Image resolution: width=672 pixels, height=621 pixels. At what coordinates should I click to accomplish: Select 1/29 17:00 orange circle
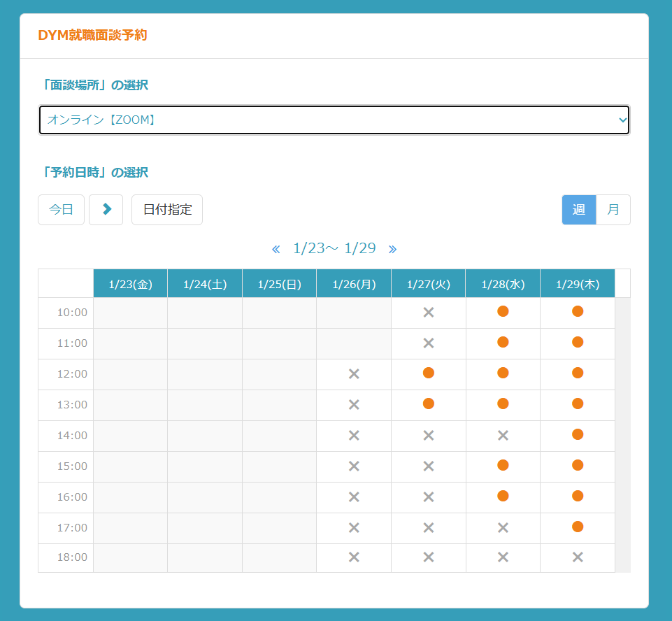(577, 527)
